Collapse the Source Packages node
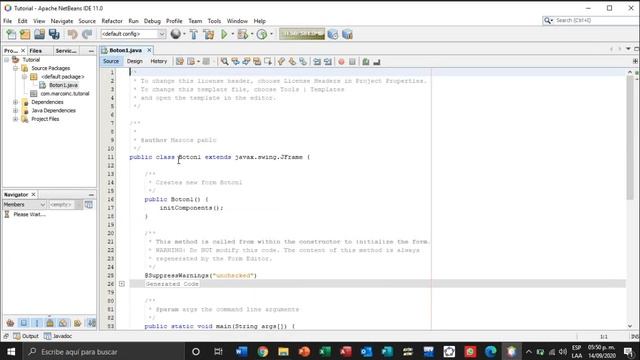640x360 pixels. pos(16,68)
